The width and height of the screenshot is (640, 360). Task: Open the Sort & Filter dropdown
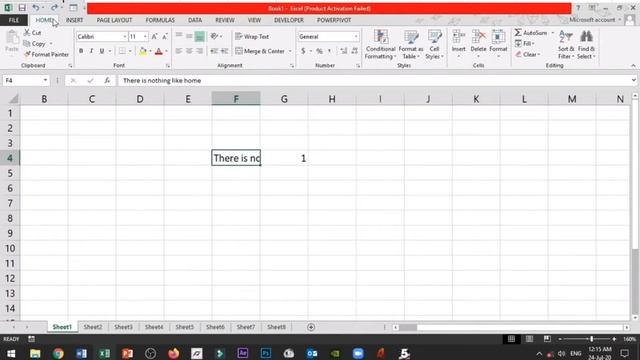566,45
